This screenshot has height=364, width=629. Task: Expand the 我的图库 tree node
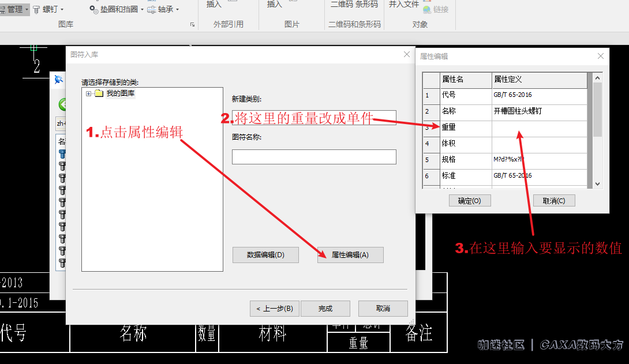(88, 93)
